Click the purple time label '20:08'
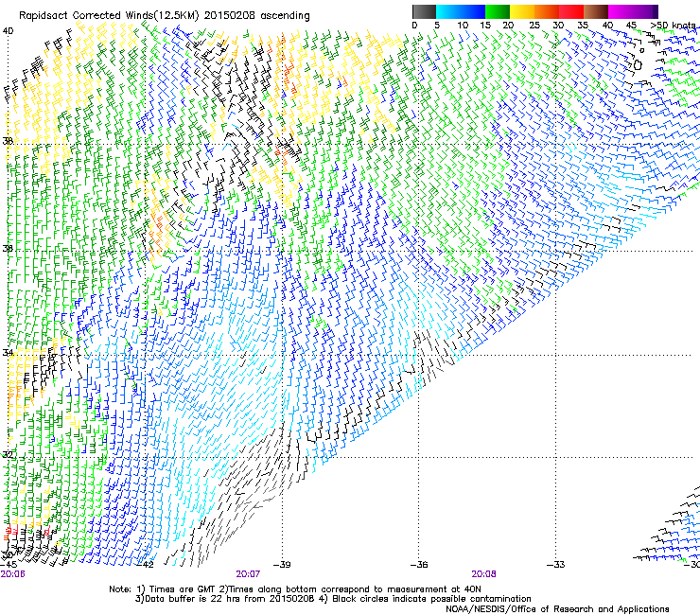700x615 pixels. [484, 574]
